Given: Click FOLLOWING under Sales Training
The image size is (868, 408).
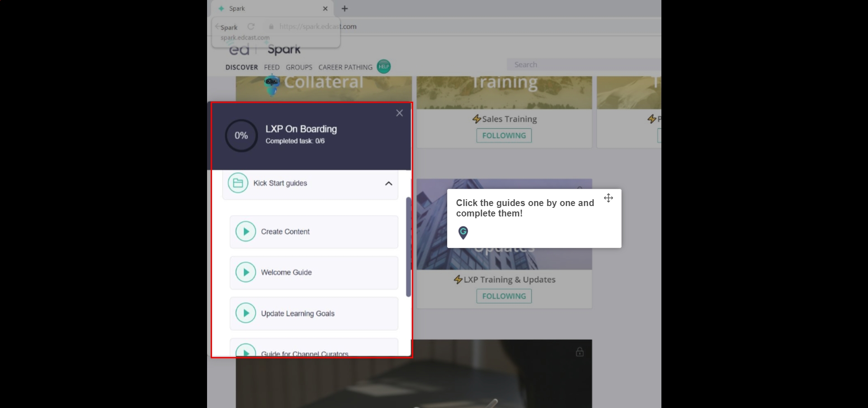Looking at the screenshot, I should click(504, 136).
